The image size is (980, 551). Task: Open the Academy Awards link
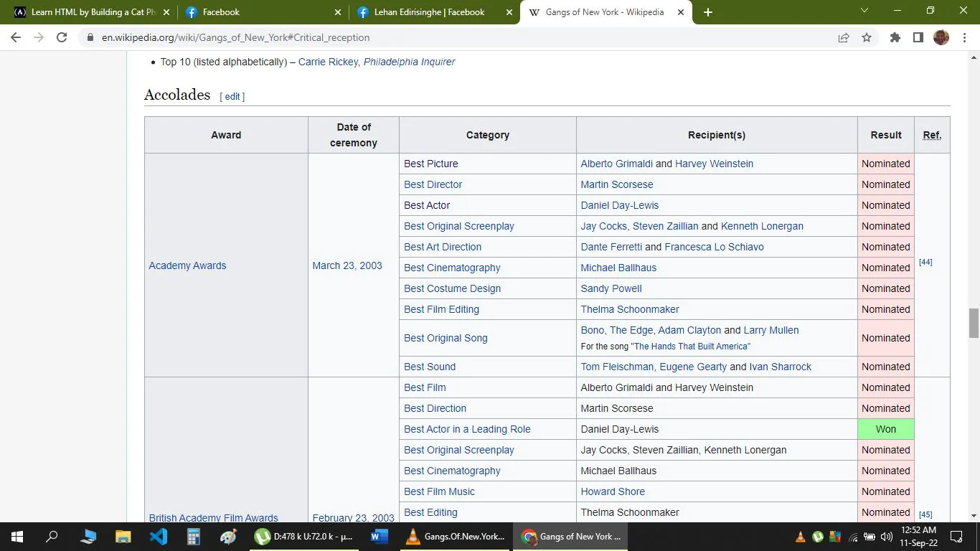187,265
